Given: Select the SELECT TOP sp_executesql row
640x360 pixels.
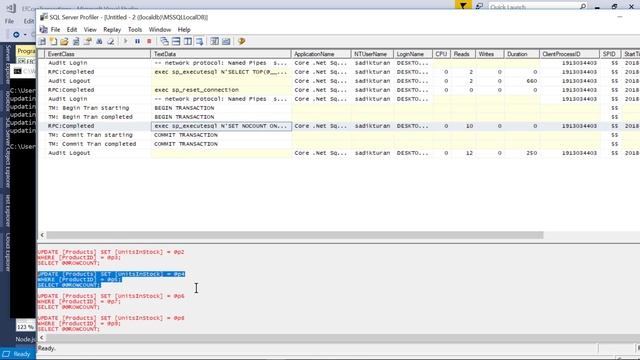Looking at the screenshot, I should pyautogui.click(x=339, y=72).
